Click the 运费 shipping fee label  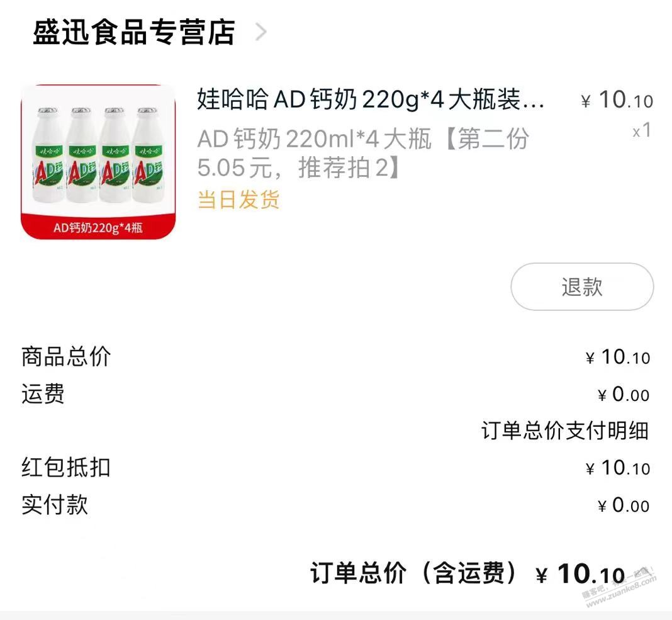pyautogui.click(x=43, y=395)
